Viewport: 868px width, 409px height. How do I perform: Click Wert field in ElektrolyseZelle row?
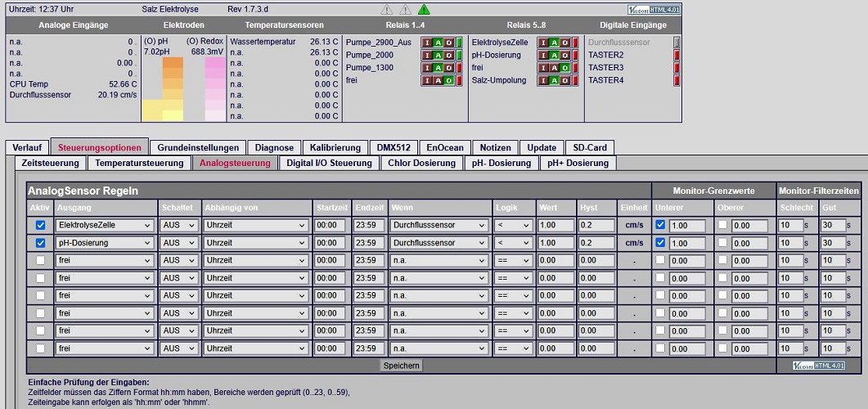pos(555,226)
